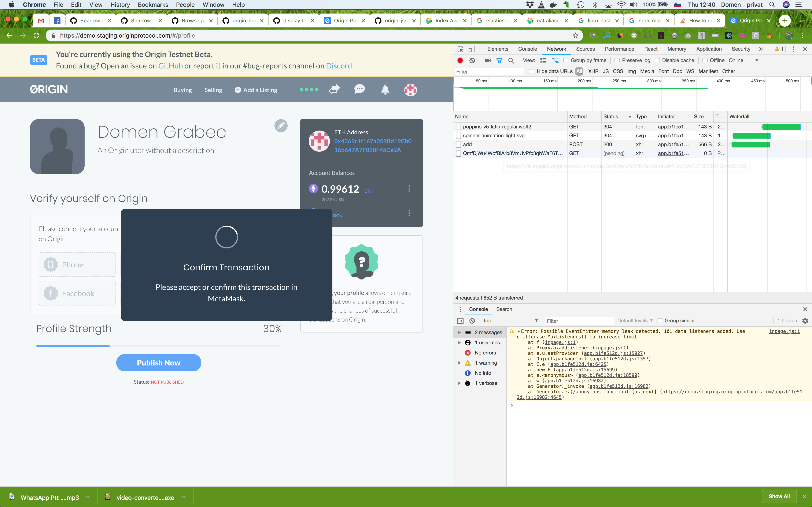This screenshot has width=812, height=507.
Task: Click the Publish Now button
Action: pyautogui.click(x=158, y=363)
